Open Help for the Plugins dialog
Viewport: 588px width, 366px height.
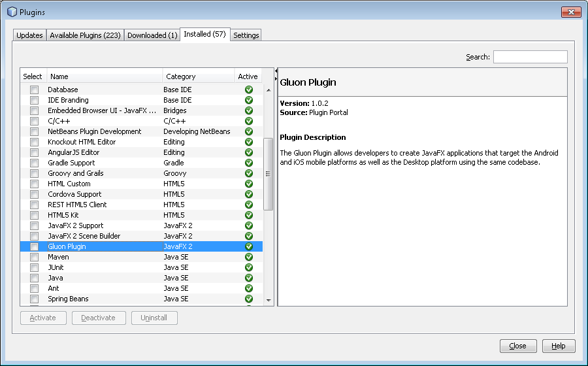[559, 346]
